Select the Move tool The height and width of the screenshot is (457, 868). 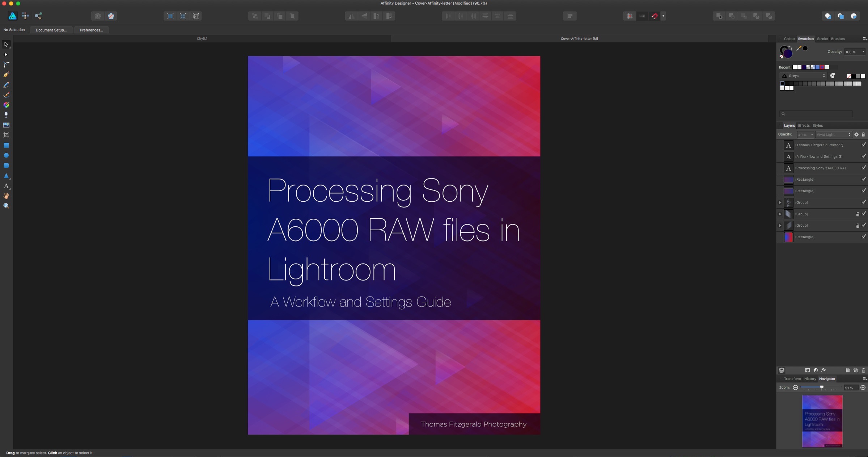(6, 44)
